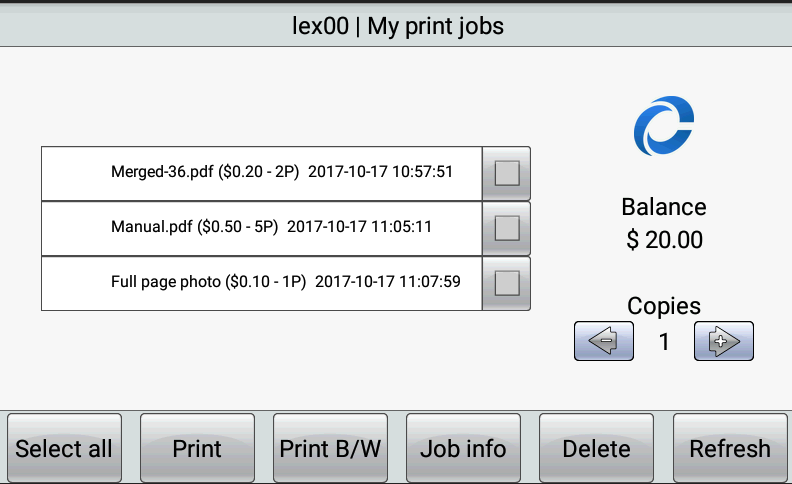Open Job info
This screenshot has height=484, width=792.
(463, 448)
